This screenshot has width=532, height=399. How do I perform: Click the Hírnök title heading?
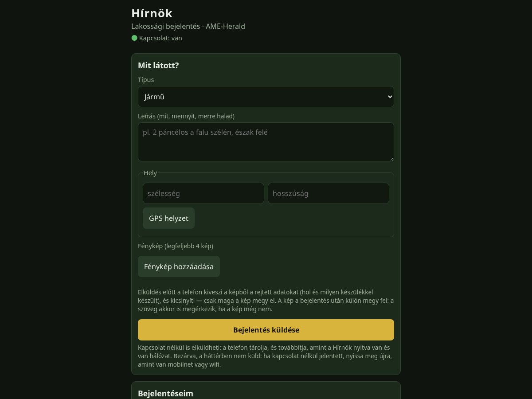click(x=152, y=13)
